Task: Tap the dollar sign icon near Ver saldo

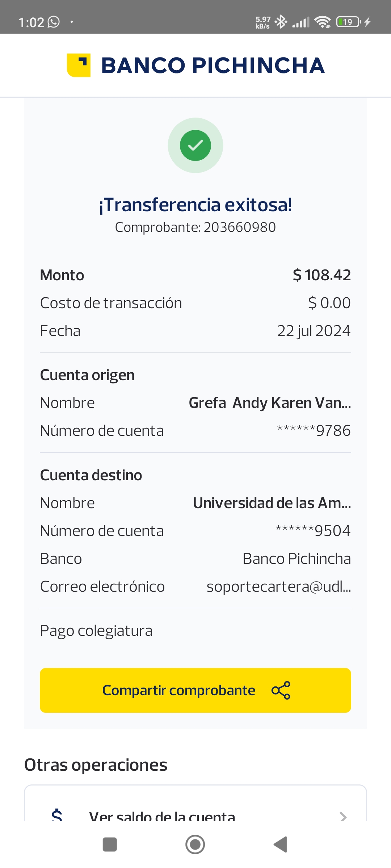Action: coord(57,816)
